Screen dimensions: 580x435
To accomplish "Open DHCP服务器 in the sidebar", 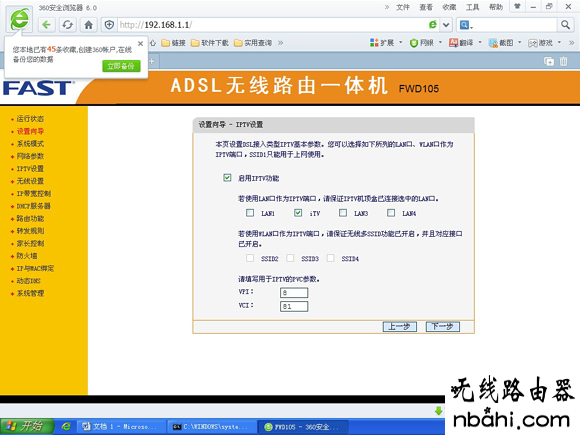I will click(x=33, y=206).
